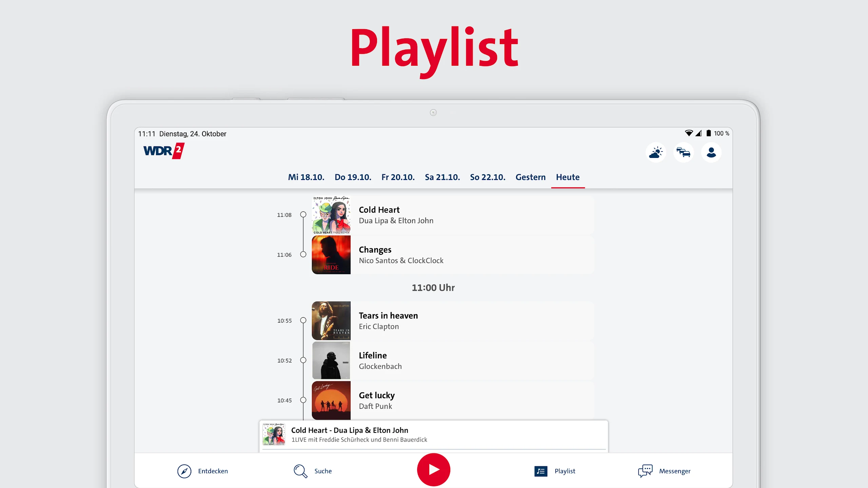Tap the 10:55 timeline marker
The image size is (868, 488).
point(303,320)
